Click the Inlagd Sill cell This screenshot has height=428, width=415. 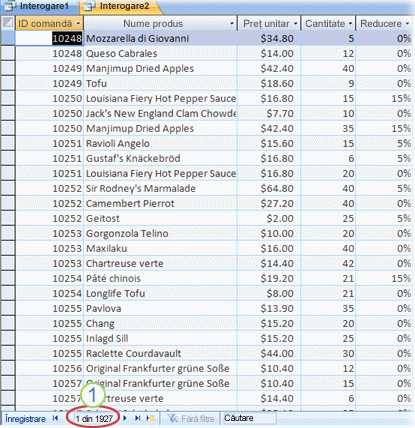[x=160, y=338]
